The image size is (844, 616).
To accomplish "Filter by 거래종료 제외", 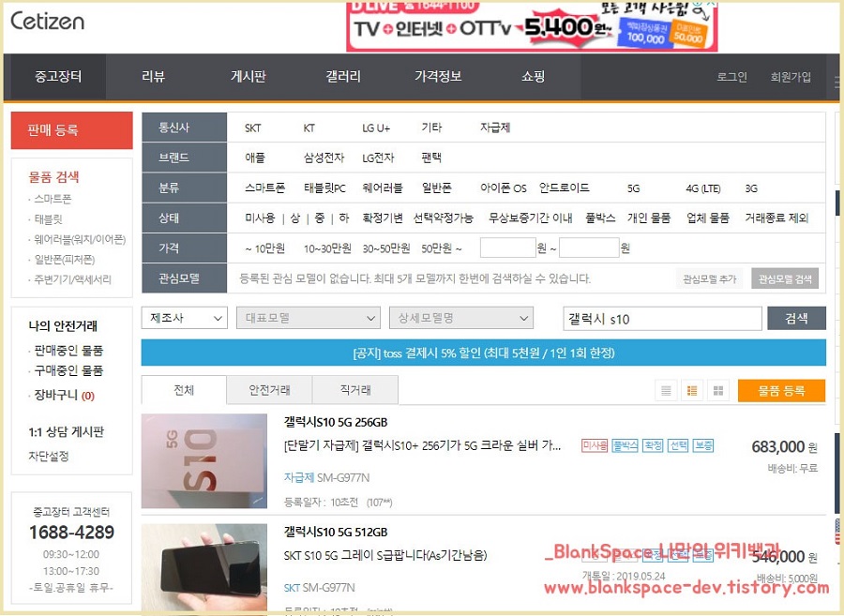I will click(776, 218).
